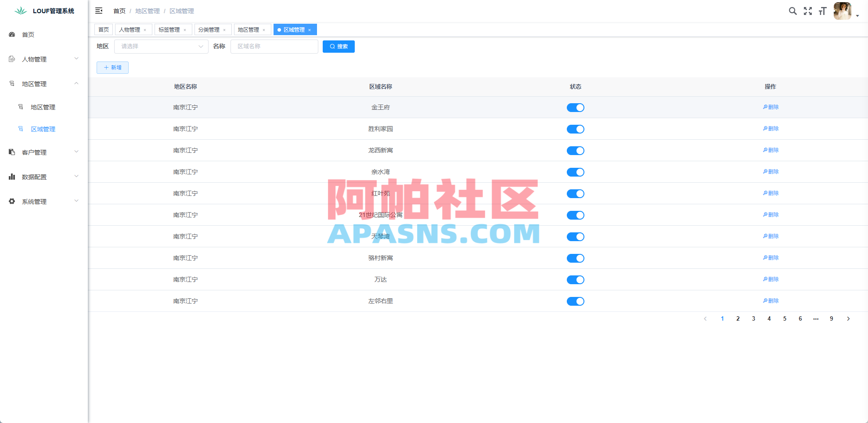This screenshot has height=423, width=868.
Task: Expand 系统管理 sidebar menu
Action: click(44, 202)
